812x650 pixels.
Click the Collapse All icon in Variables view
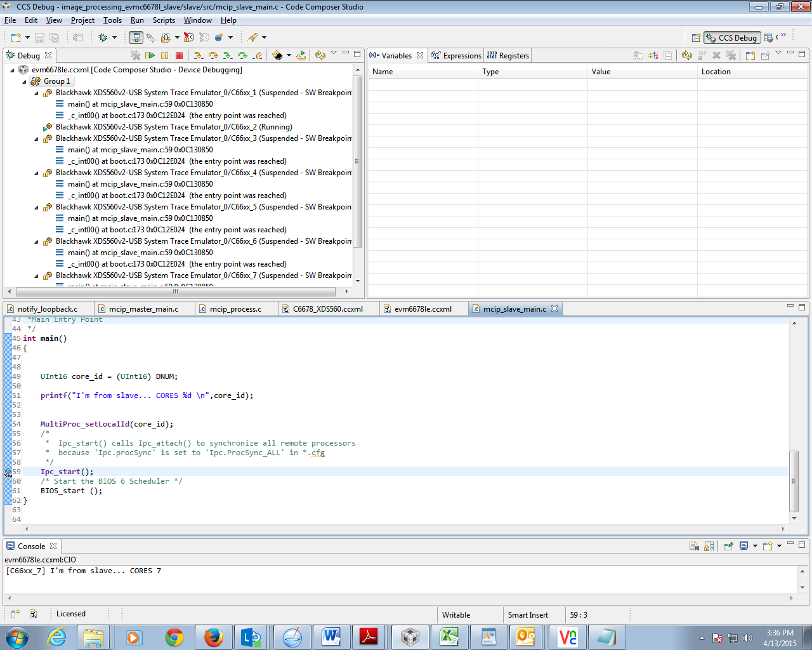pyautogui.click(x=668, y=56)
